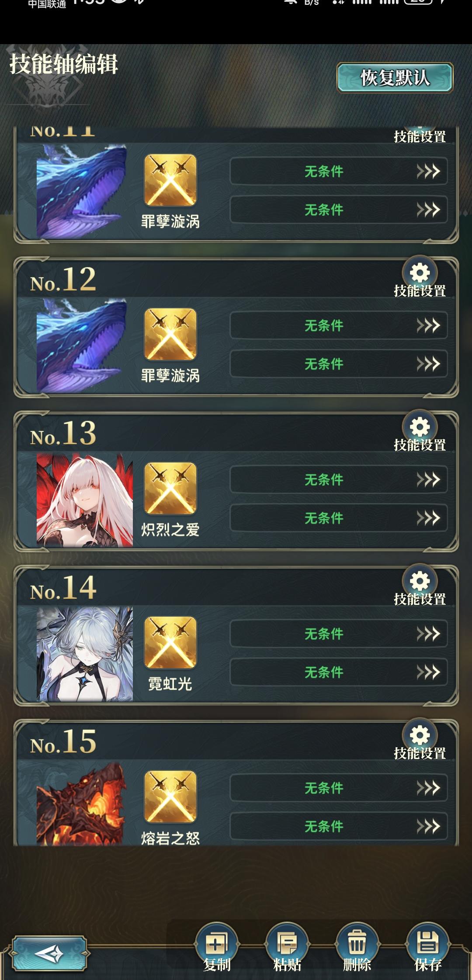This screenshot has width=472, height=980.
Task: Expand second 无条件 condition in No.13
Action: [x=339, y=518]
